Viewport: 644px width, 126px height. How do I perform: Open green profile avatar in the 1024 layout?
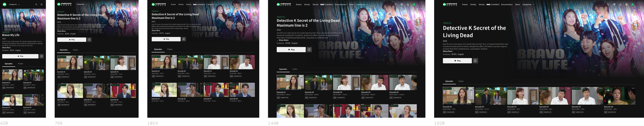[x=253, y=5]
